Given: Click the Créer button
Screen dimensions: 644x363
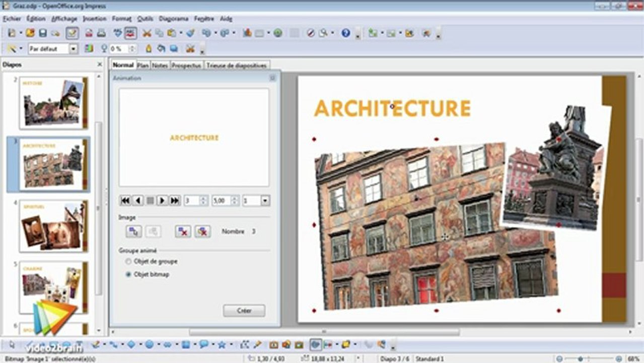Looking at the screenshot, I should click(244, 311).
